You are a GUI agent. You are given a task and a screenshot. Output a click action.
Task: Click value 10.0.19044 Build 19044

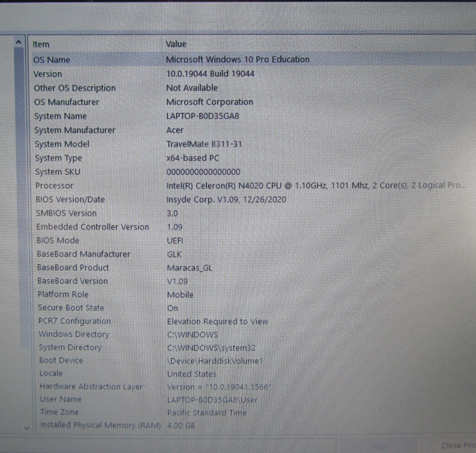click(210, 74)
